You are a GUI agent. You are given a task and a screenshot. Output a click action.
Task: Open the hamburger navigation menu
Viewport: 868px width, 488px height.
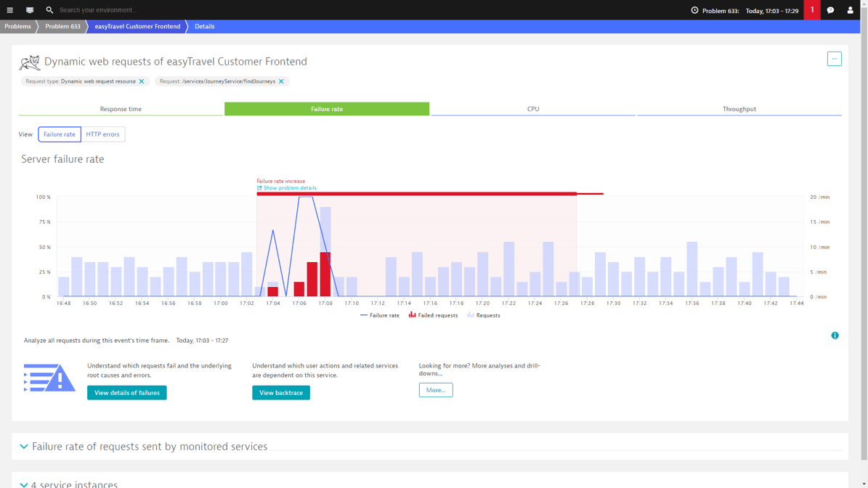[10, 10]
